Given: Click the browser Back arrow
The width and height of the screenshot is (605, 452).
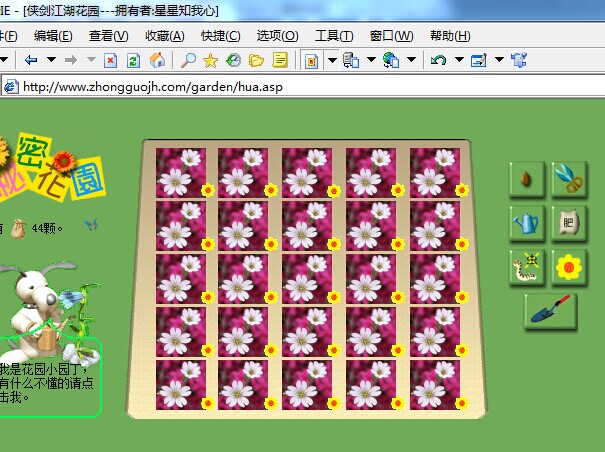Looking at the screenshot, I should (x=31, y=60).
